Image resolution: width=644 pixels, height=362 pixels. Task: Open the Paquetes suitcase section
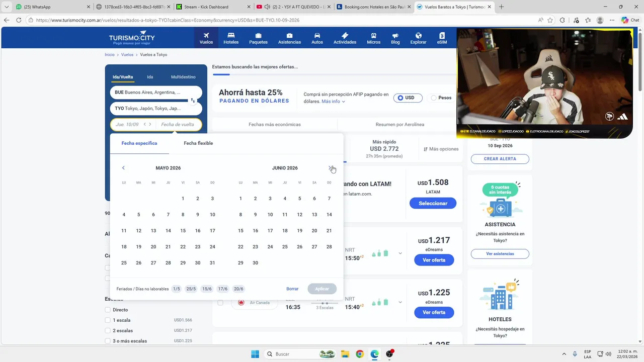pos(258,38)
